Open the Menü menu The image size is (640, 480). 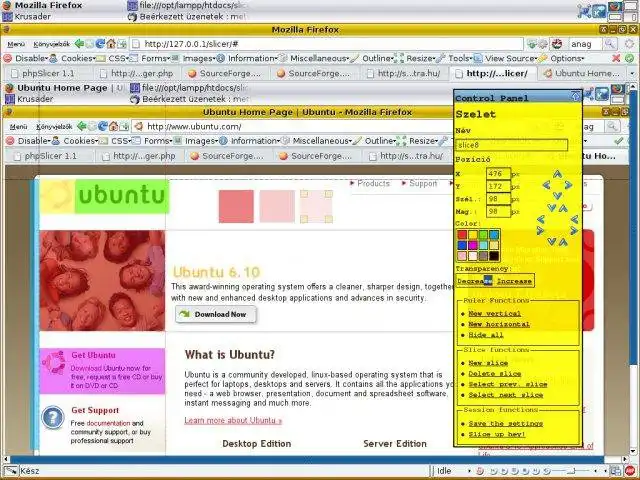[16, 44]
